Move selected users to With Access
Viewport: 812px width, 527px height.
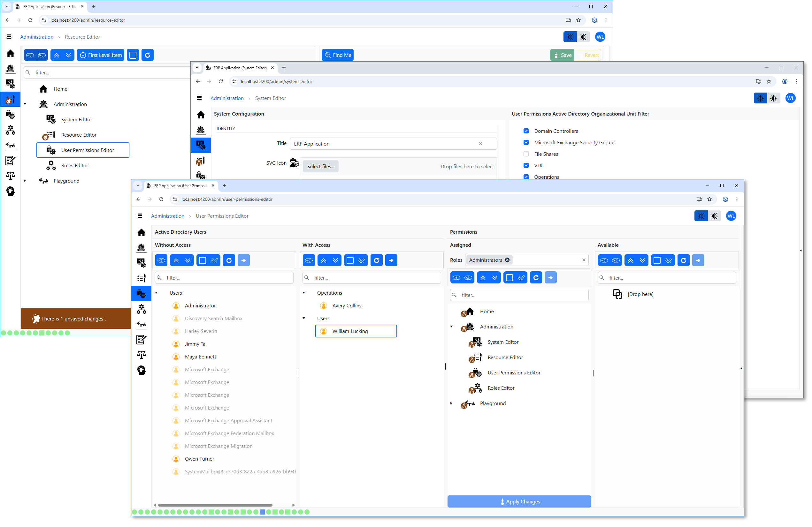click(244, 260)
